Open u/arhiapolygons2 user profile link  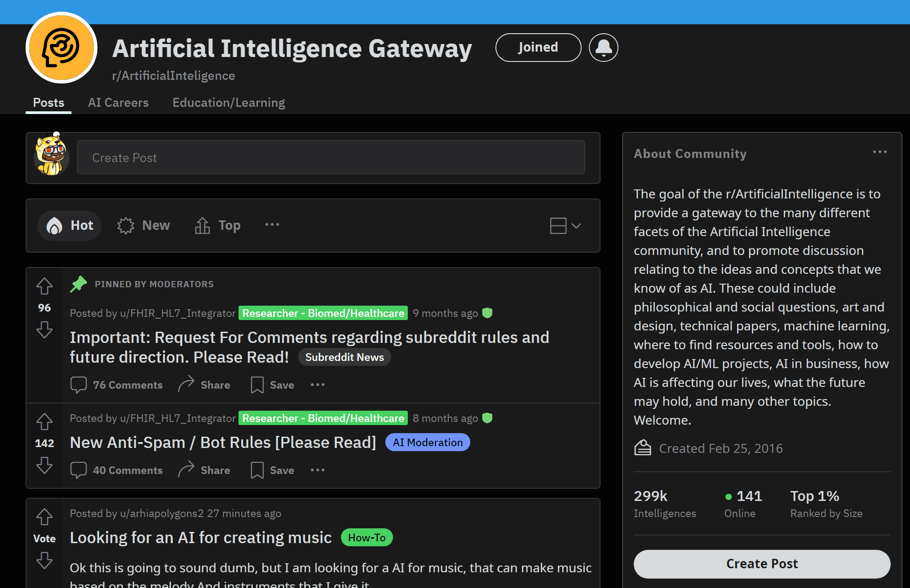click(x=162, y=513)
